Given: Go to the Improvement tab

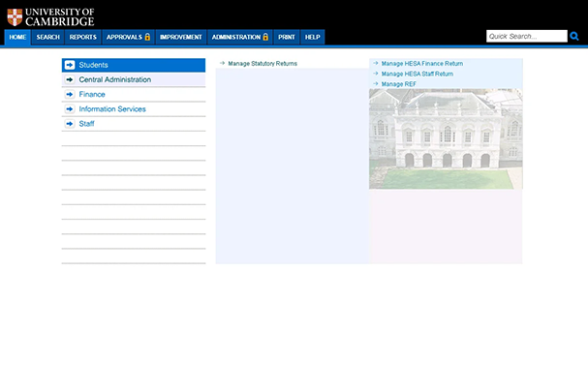Looking at the screenshot, I should coord(181,37).
